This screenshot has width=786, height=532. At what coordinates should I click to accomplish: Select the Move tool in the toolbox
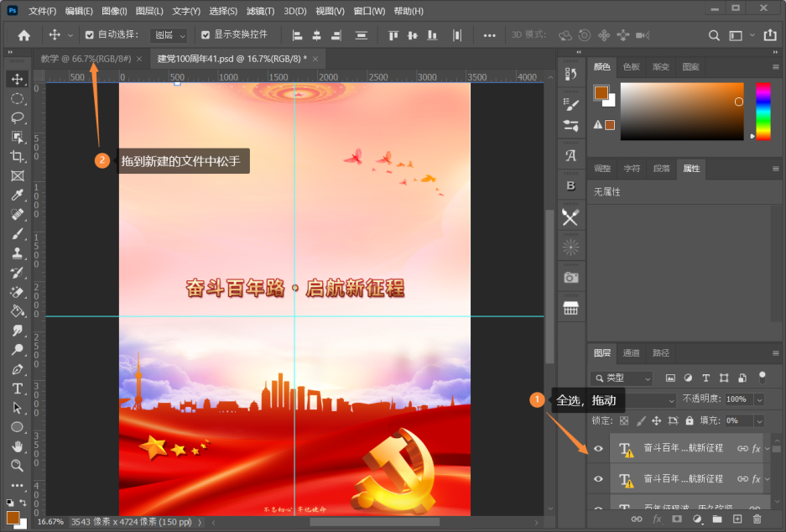17,79
